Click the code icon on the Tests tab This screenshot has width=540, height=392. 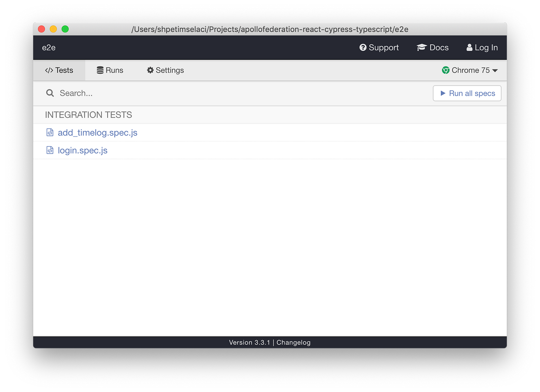pyautogui.click(x=49, y=70)
